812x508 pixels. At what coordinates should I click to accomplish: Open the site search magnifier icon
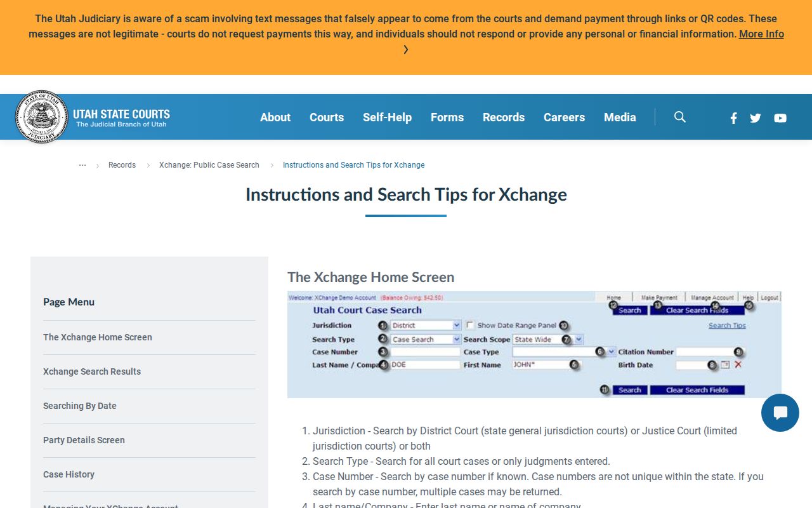[x=680, y=117]
